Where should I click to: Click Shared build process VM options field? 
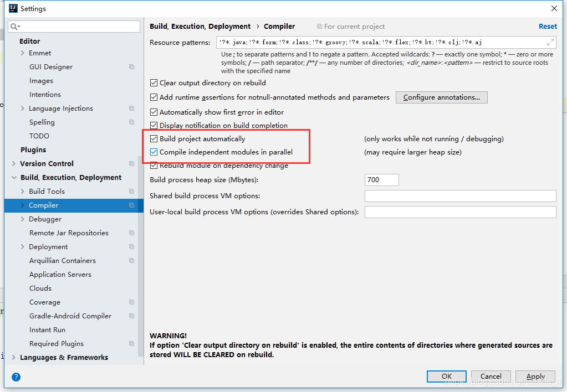pos(461,196)
